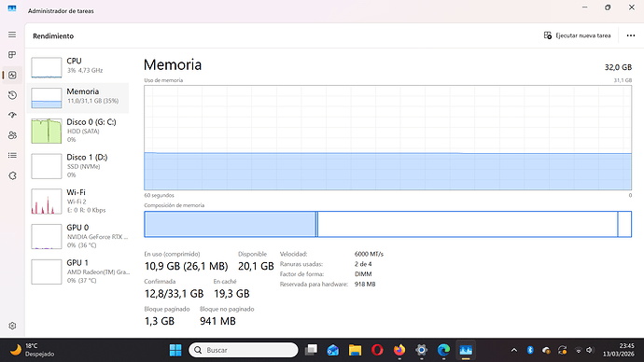Viewport: 644px width, 362px height.
Task: Open the OneDrive cloud tray icon
Action: click(x=546, y=350)
